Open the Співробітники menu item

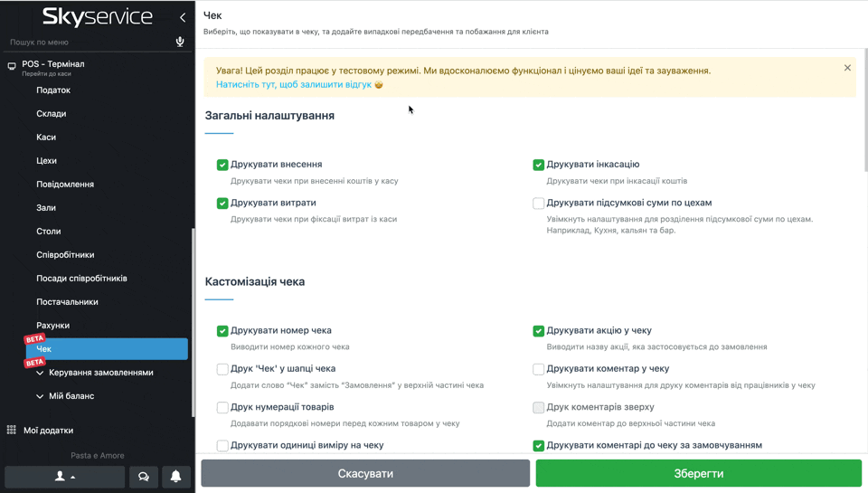(65, 255)
